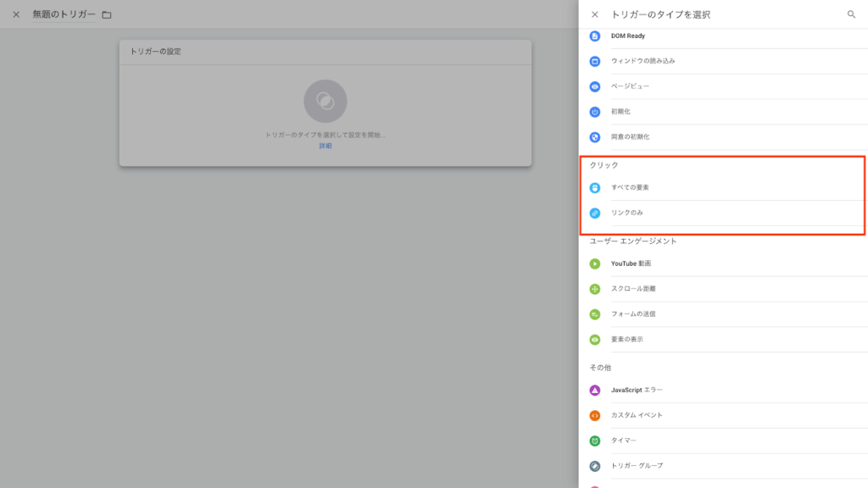Select フォームの送信 trigger type

point(632,314)
